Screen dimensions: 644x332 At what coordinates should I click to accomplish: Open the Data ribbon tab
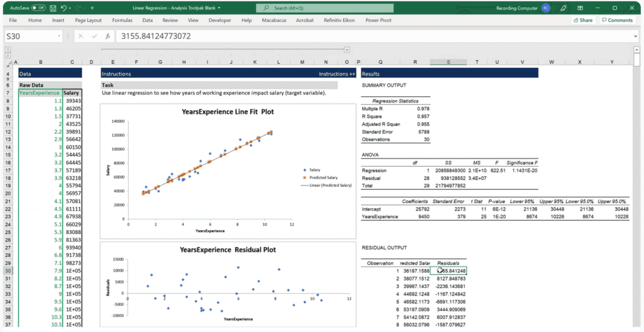point(147,20)
